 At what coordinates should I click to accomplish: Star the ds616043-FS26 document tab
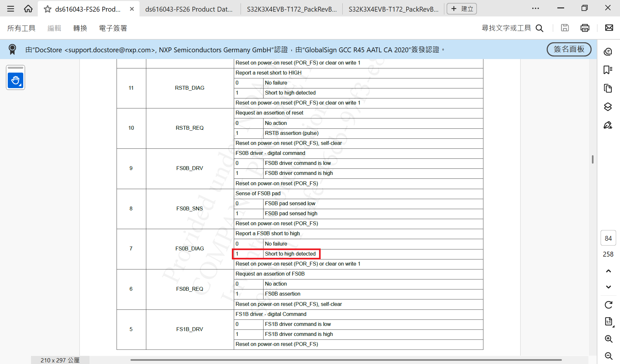point(47,9)
